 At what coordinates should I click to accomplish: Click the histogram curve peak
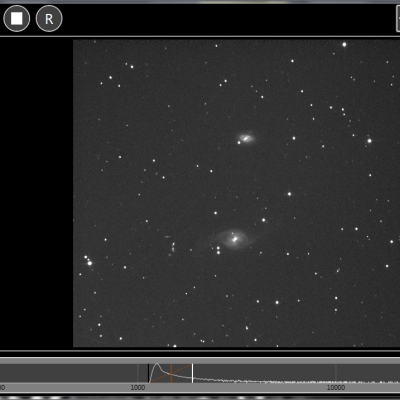[x=157, y=365]
